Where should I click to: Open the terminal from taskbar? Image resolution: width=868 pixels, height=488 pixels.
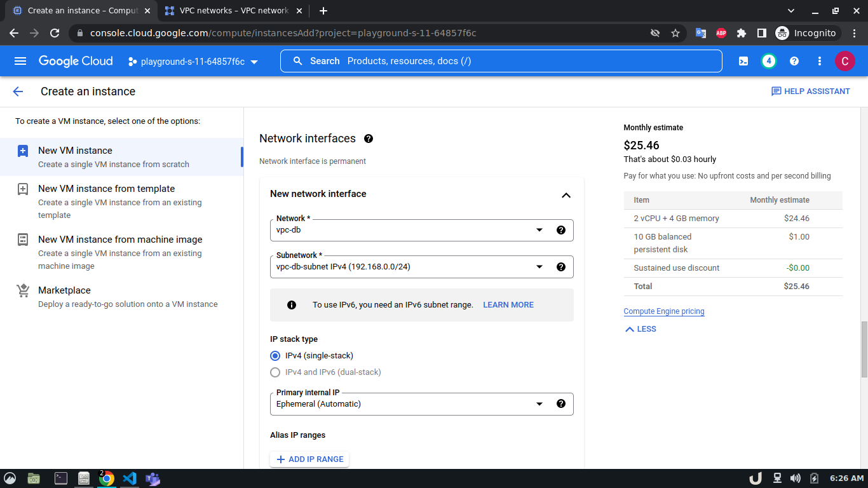pyautogui.click(x=60, y=478)
